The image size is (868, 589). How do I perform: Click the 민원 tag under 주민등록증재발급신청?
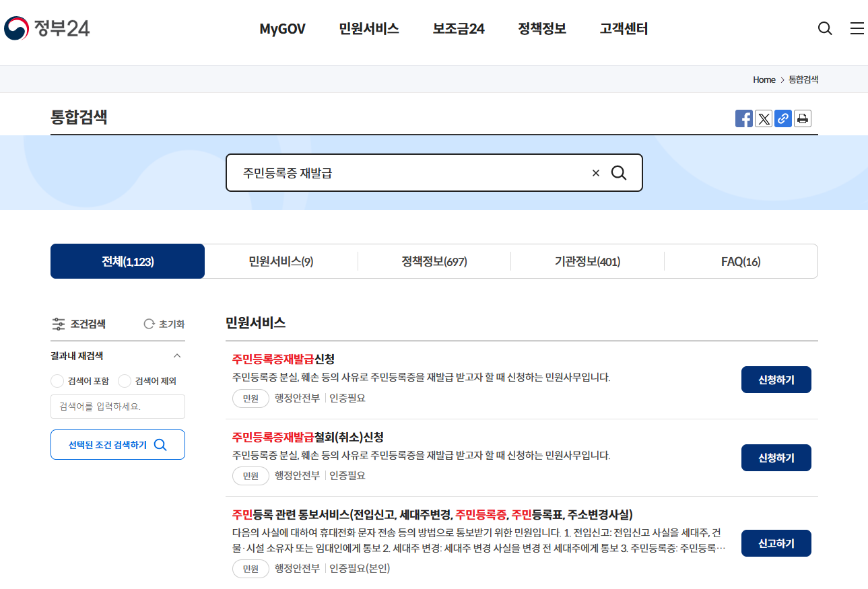251,399
